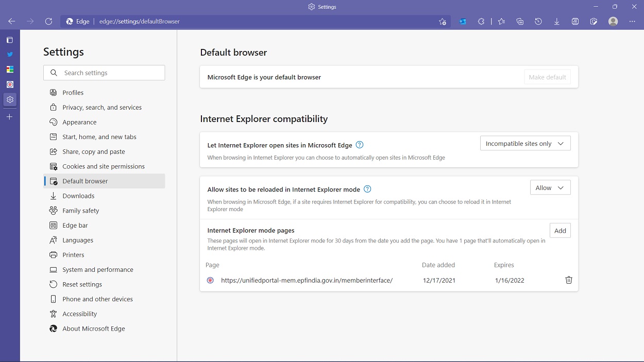Add this page to favorites
Screen dimensions: 644x362
pos(443,22)
